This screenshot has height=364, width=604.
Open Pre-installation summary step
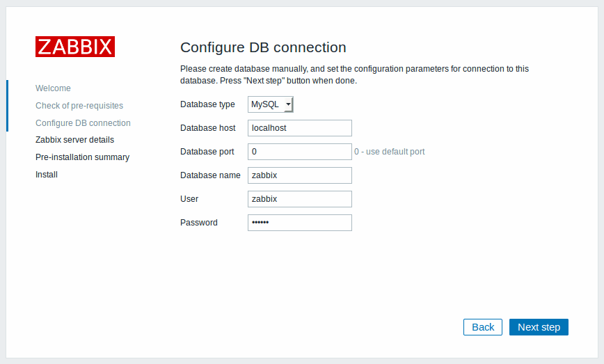coord(82,157)
